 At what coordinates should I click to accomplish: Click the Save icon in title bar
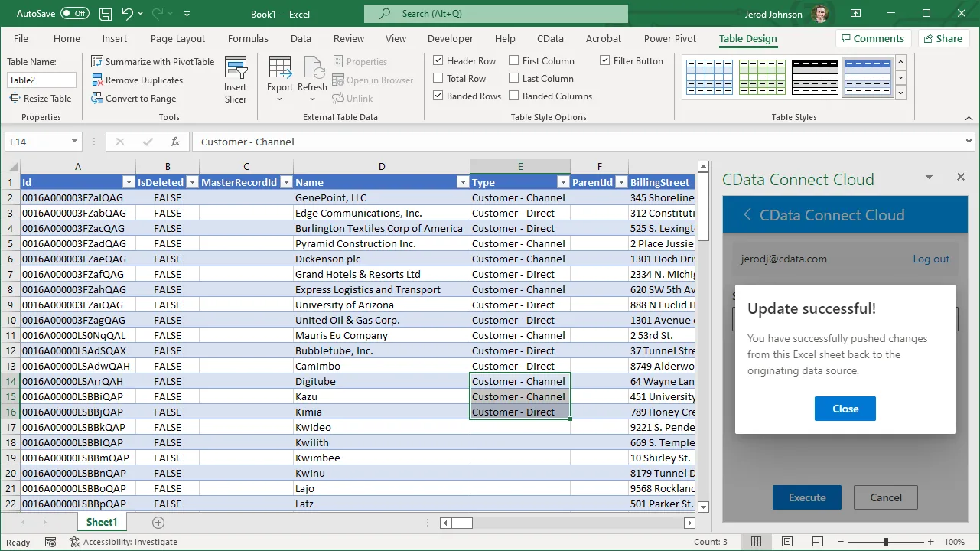pyautogui.click(x=106, y=14)
